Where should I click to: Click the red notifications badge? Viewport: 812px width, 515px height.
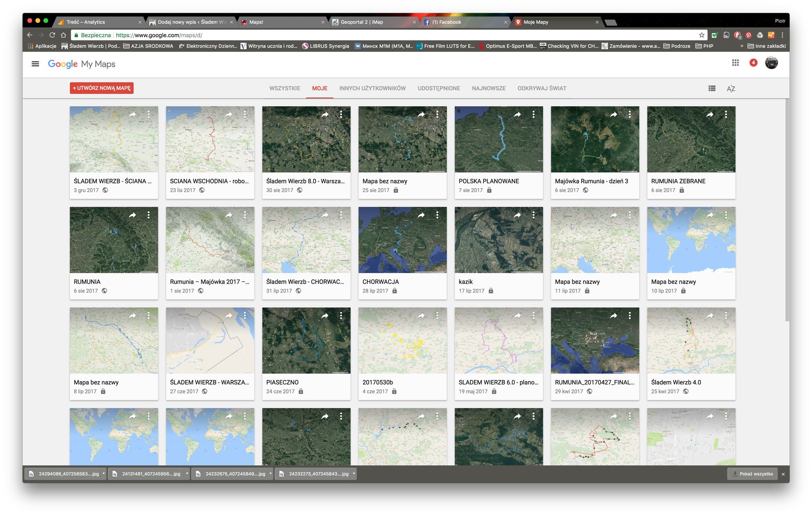tap(753, 63)
